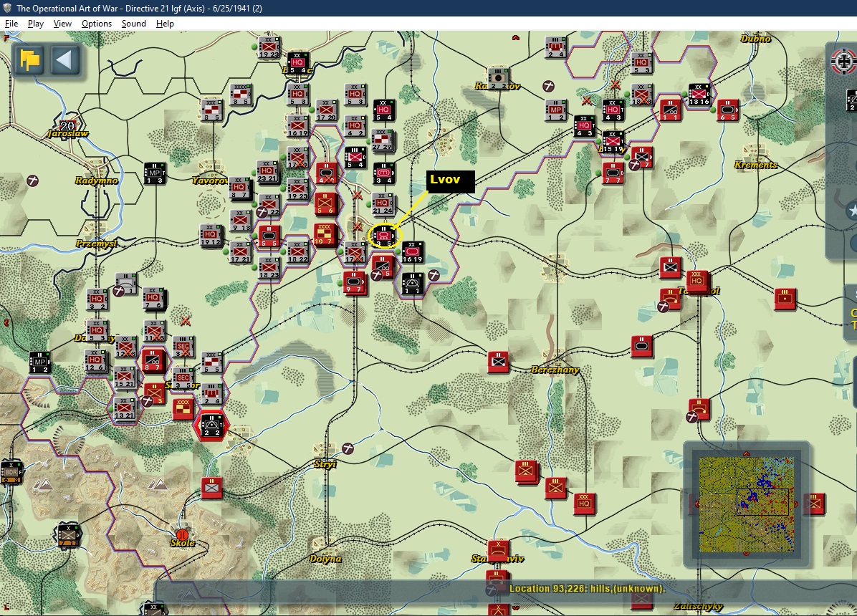
Task: Select the black MP 1 3 counter
Action: [x=154, y=173]
